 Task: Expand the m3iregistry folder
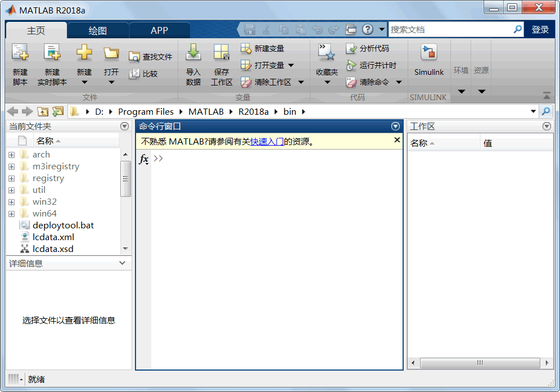click(11, 166)
